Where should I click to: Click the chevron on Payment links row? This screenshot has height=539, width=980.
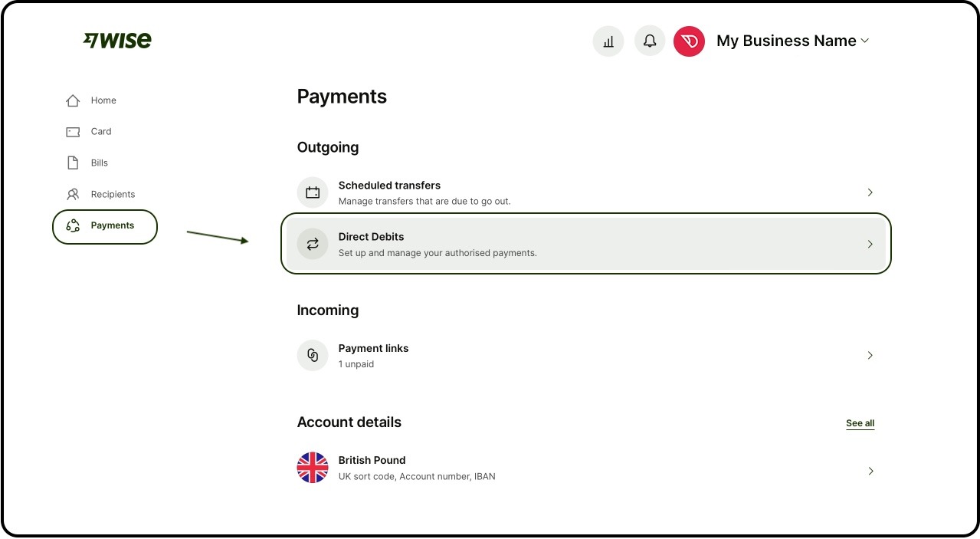point(870,356)
